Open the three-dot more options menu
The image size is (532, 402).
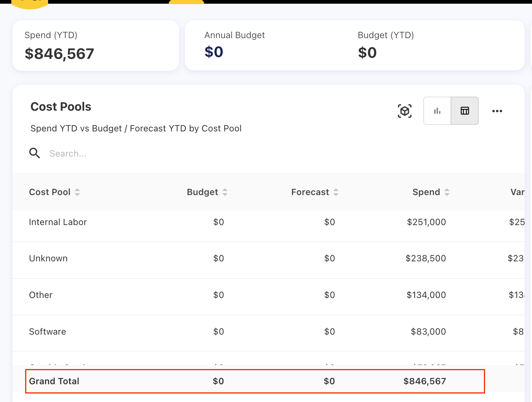coord(497,111)
